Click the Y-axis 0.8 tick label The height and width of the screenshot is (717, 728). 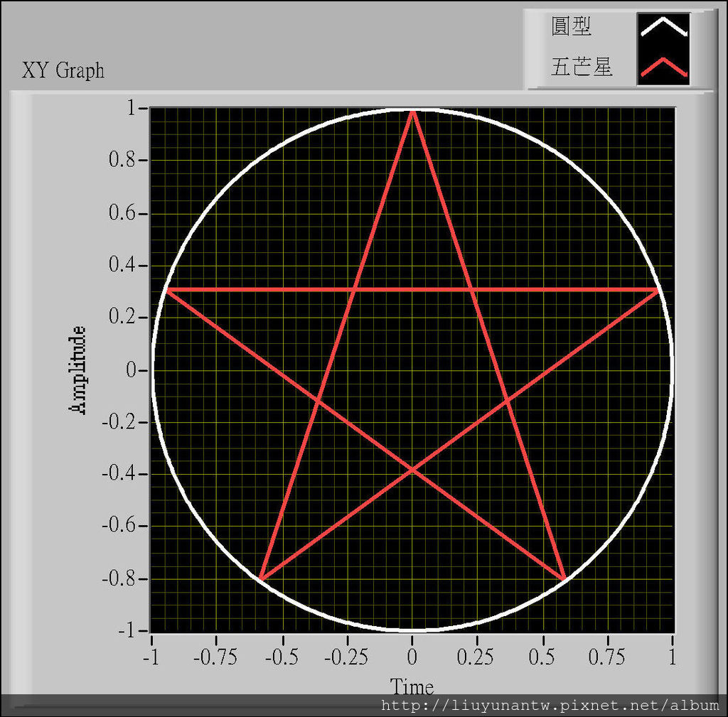click(x=122, y=160)
